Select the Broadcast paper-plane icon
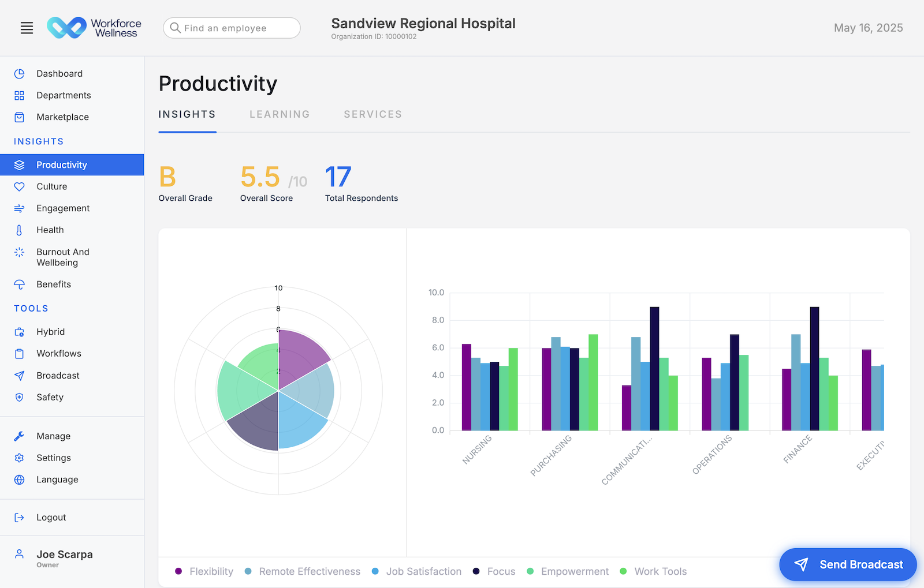 (x=19, y=375)
